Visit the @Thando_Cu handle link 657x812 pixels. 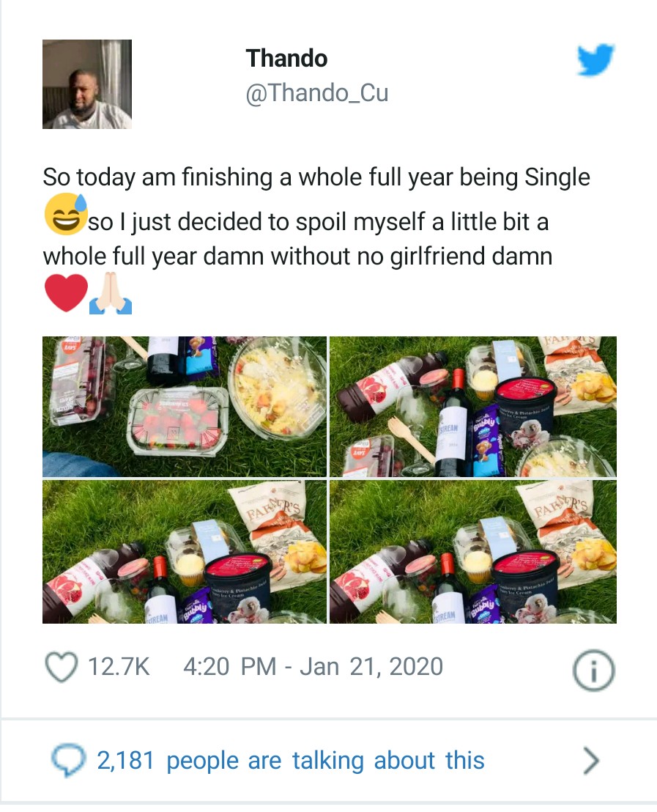(316, 94)
